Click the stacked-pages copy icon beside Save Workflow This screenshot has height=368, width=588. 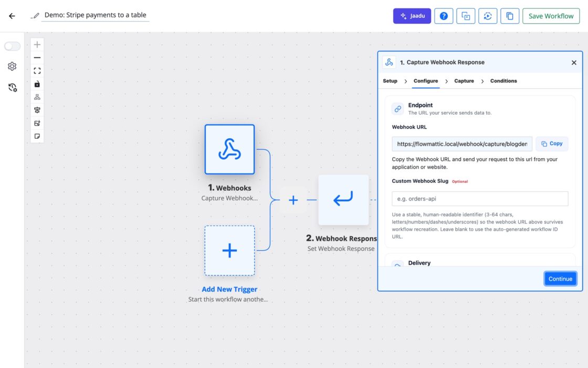tap(510, 16)
